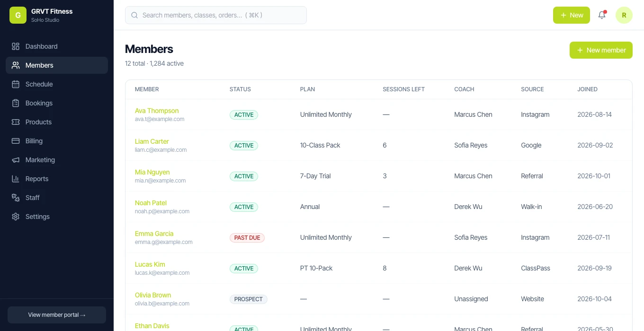
Task: Click the liam.c@example.com email text
Action: coord(161,150)
